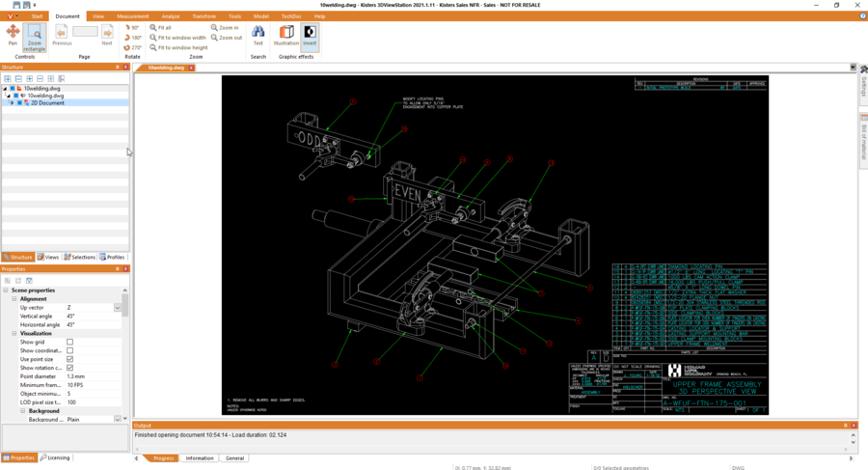Open the Background mode dropdown showing Plain
Viewport: 868px width, 470px height.
click(118, 420)
